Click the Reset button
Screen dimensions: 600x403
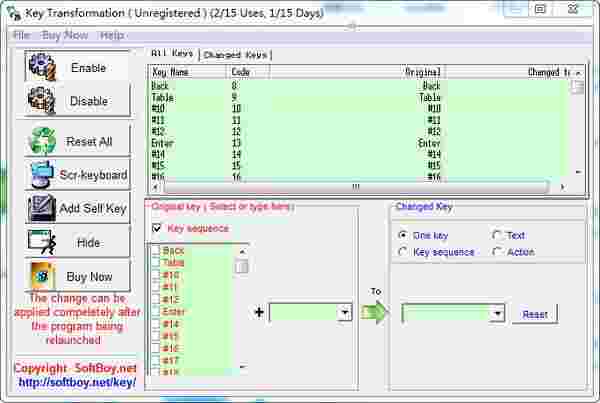[535, 314]
